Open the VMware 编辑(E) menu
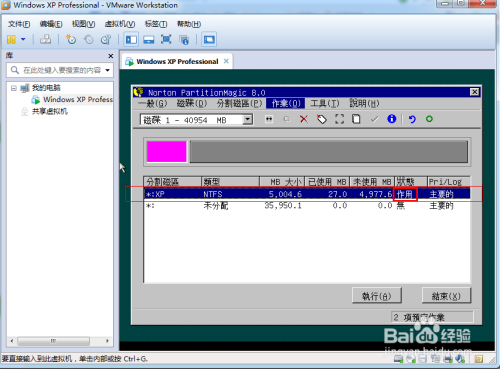The height and width of the screenshot is (369, 500). [x=51, y=24]
